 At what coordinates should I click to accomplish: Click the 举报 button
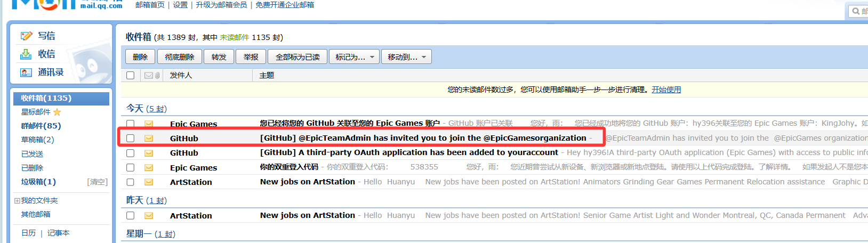251,56
